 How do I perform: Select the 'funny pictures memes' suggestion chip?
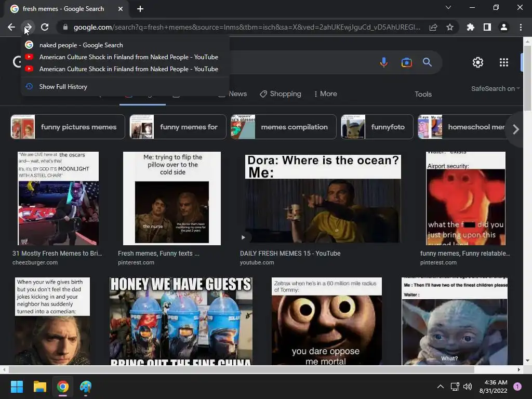coord(68,127)
